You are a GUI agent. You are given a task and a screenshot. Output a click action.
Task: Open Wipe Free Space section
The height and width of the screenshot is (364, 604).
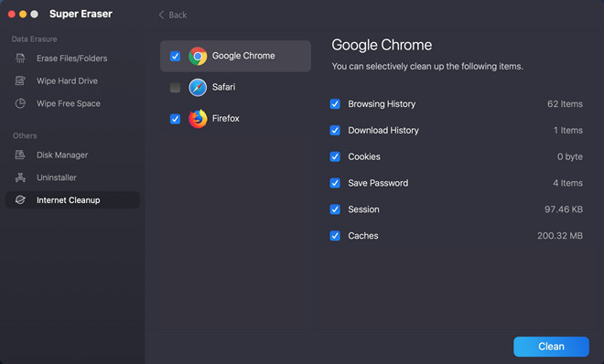pos(72,103)
